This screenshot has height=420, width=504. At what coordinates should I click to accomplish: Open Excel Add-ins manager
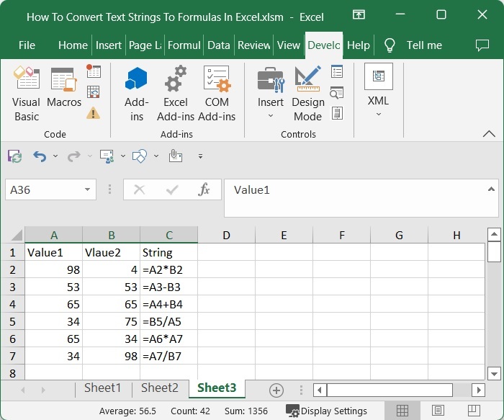point(176,92)
